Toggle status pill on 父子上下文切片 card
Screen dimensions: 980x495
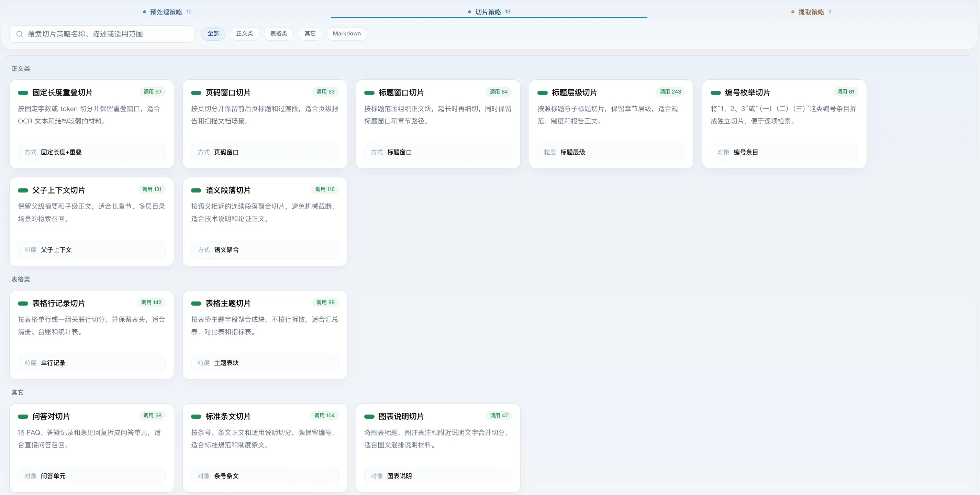(23, 190)
